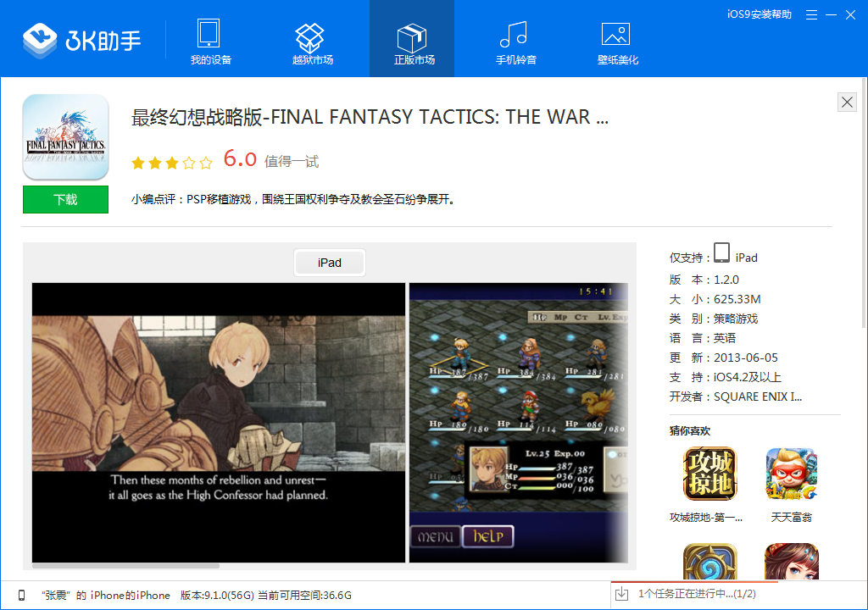Click the size 625.33M text
Image resolution: width=868 pixels, height=610 pixels.
[x=737, y=299]
